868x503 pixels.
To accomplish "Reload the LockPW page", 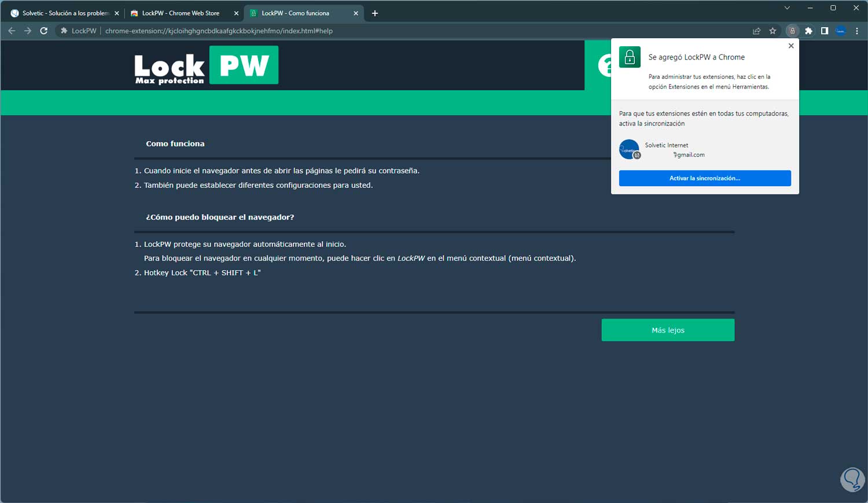I will coord(43,31).
